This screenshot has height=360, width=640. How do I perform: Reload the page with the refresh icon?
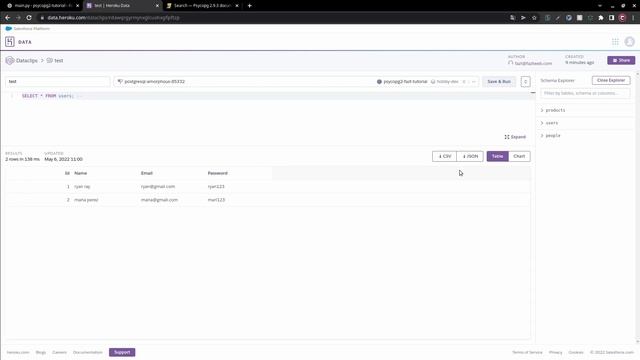29,18
